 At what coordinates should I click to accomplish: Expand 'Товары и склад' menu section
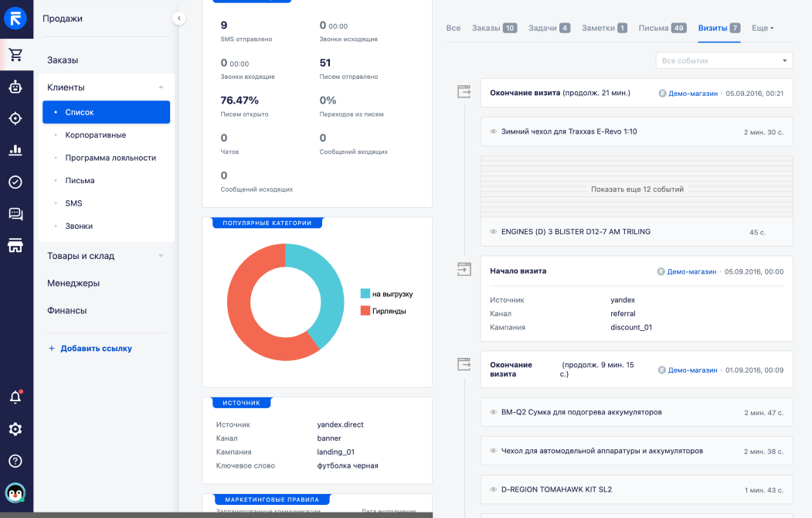click(x=105, y=256)
